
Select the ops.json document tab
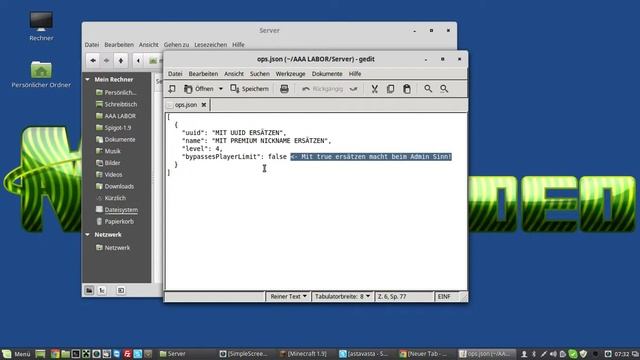tap(186, 105)
